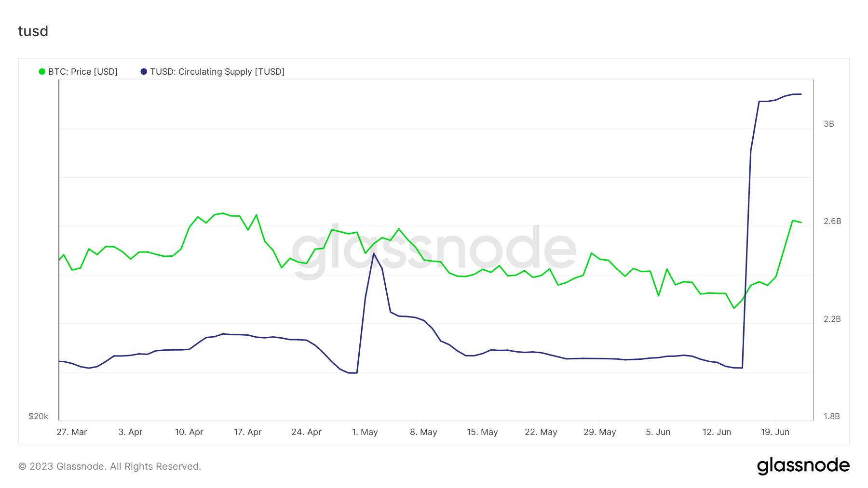Click the 1.8B right axis label
Viewport: 868px width, 488px height.
tap(832, 416)
